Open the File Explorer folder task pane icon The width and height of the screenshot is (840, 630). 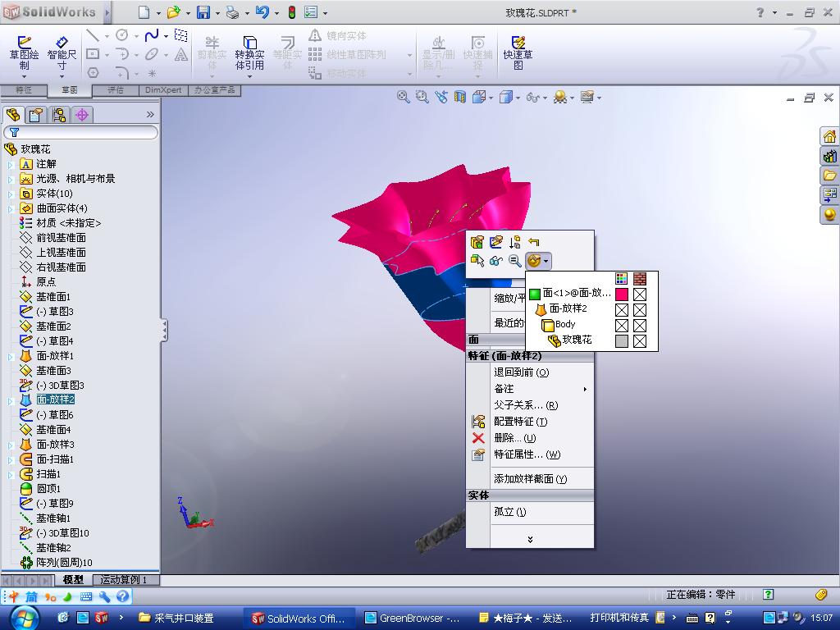point(830,176)
